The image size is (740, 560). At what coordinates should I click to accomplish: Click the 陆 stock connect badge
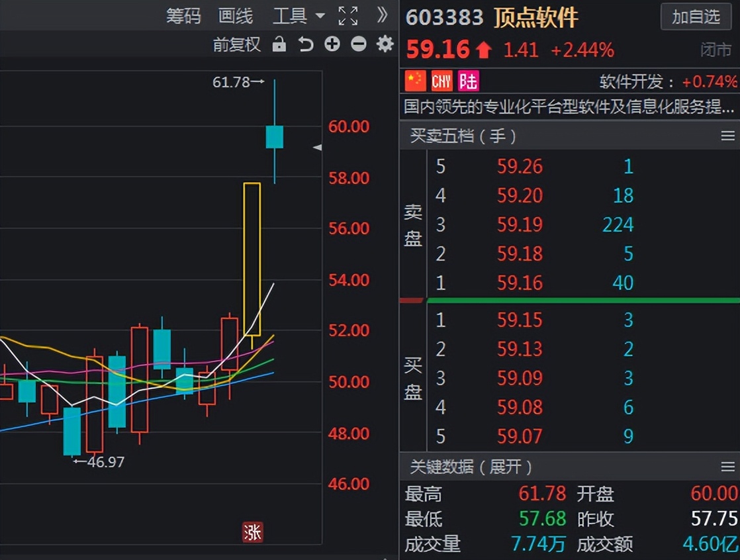(x=468, y=81)
